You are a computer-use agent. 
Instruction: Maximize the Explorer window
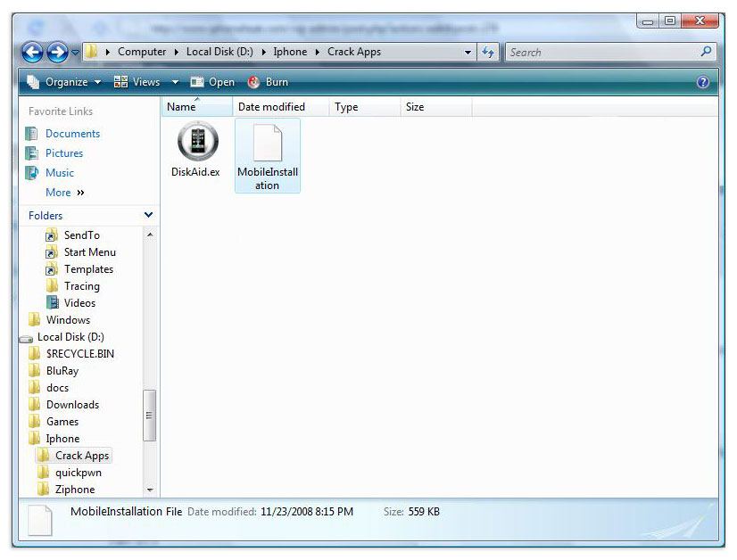click(x=670, y=21)
